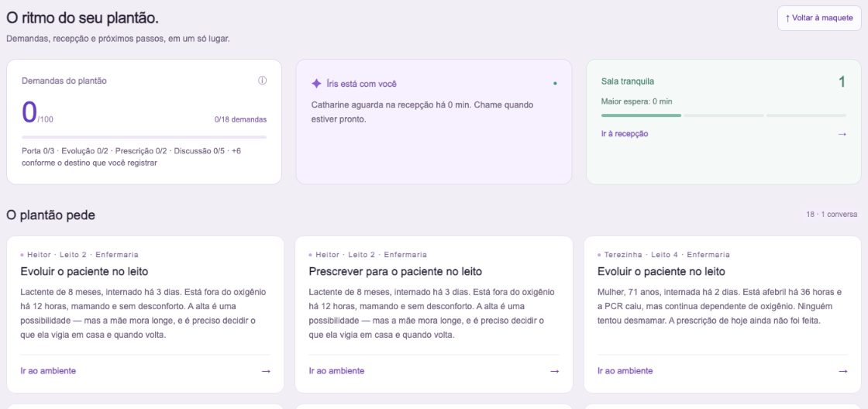Viewport: 868px width, 409px height.
Task: Click Evoluir o paciente no leito title for Terezinha
Action: 661,272
